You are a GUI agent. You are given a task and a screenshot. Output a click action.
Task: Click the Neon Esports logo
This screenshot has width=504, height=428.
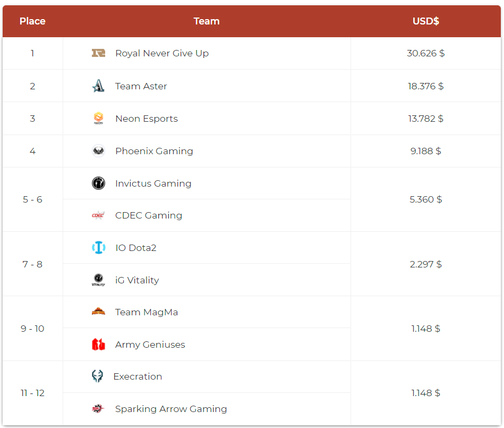click(98, 119)
